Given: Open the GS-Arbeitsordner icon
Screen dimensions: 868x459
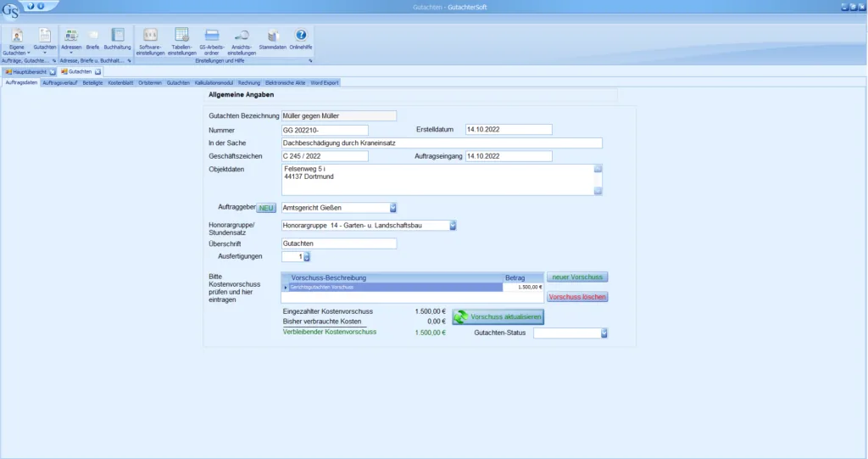Looking at the screenshot, I should pyautogui.click(x=211, y=42).
